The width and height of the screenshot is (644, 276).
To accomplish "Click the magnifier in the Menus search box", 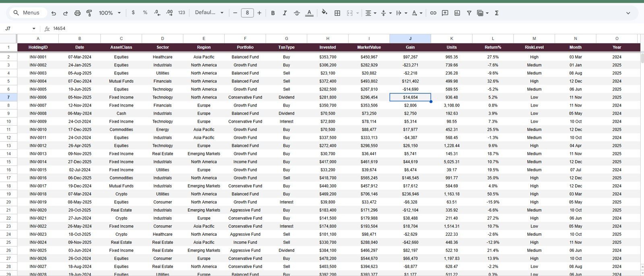I will 16,13.
